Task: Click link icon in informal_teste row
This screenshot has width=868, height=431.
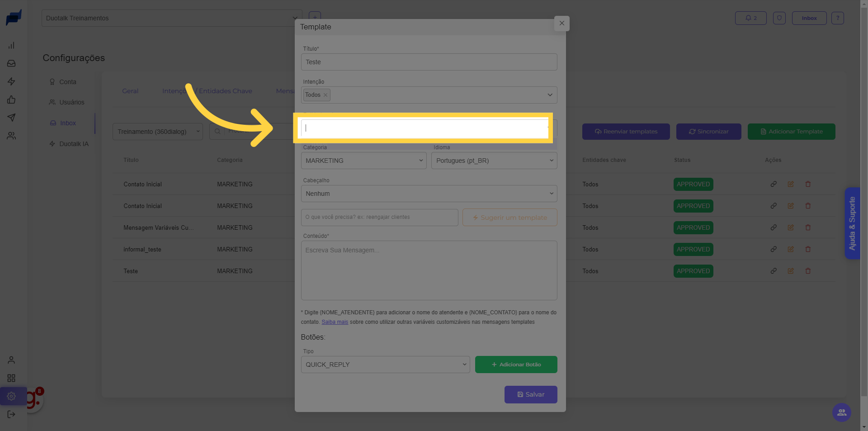Action: (774, 249)
